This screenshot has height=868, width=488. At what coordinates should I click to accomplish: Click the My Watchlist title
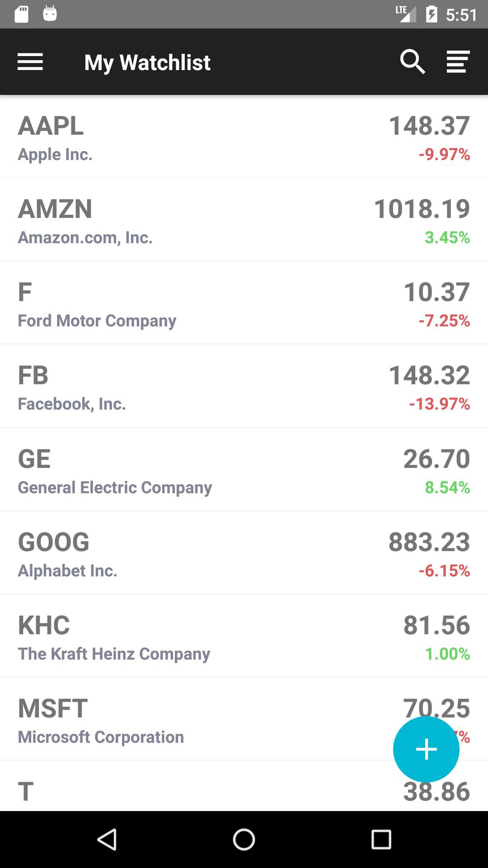148,62
